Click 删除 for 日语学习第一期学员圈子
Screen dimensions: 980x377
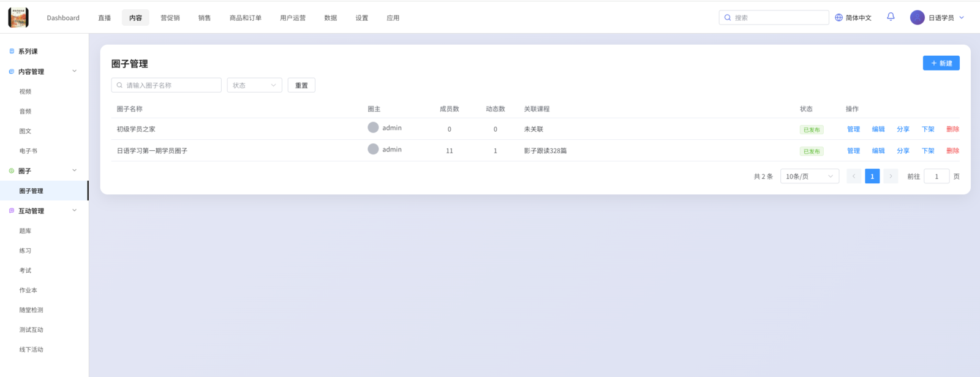pos(952,151)
